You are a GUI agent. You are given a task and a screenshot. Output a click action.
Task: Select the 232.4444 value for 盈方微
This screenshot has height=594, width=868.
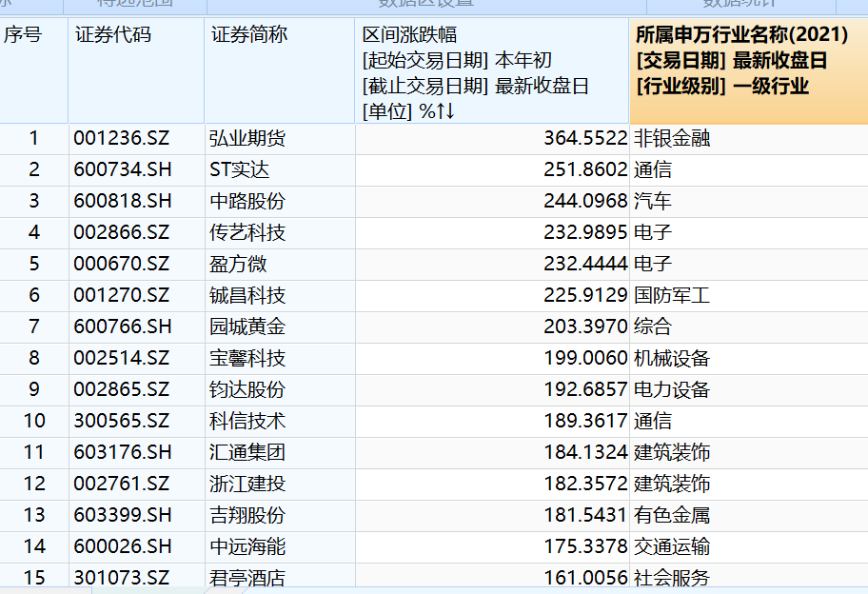(x=585, y=264)
